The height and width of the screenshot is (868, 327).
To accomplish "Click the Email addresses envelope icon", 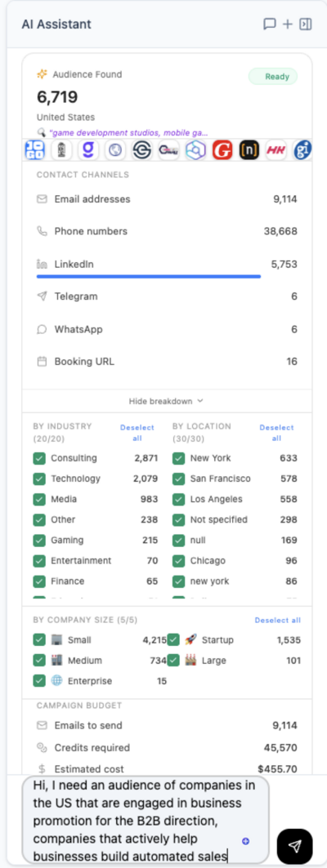I will click(x=42, y=198).
